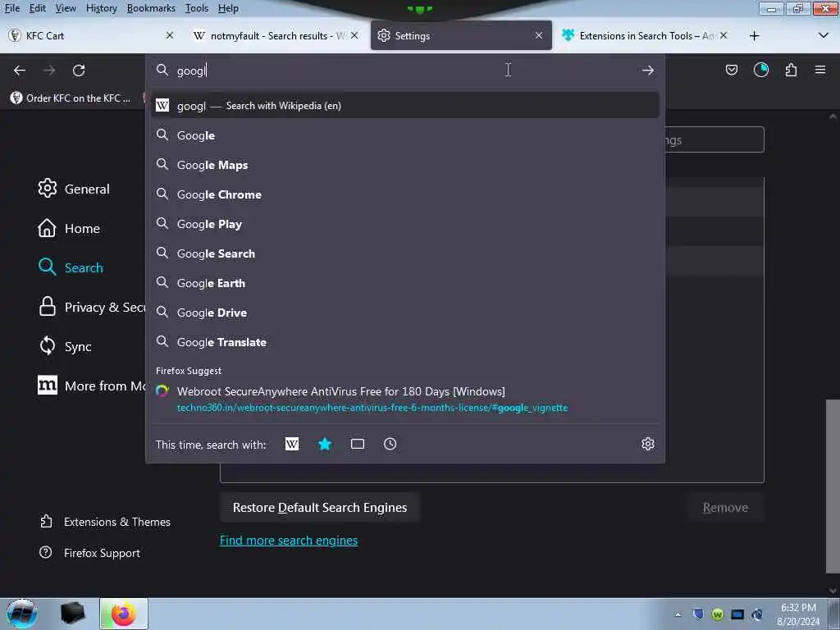Image resolution: width=840 pixels, height=630 pixels.
Task: Open the taskbar clock showing 6:32 PM
Action: click(x=798, y=614)
